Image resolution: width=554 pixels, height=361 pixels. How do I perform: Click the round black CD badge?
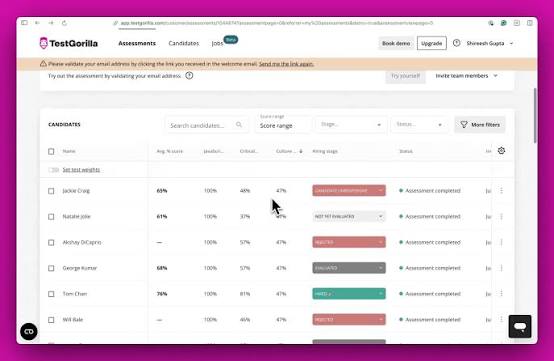click(29, 332)
